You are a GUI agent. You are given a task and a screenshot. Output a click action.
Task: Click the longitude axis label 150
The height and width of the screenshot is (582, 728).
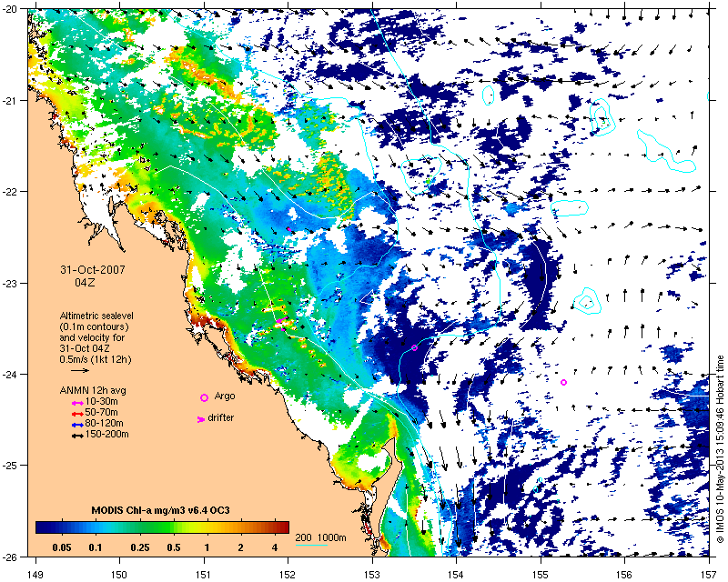120,575
